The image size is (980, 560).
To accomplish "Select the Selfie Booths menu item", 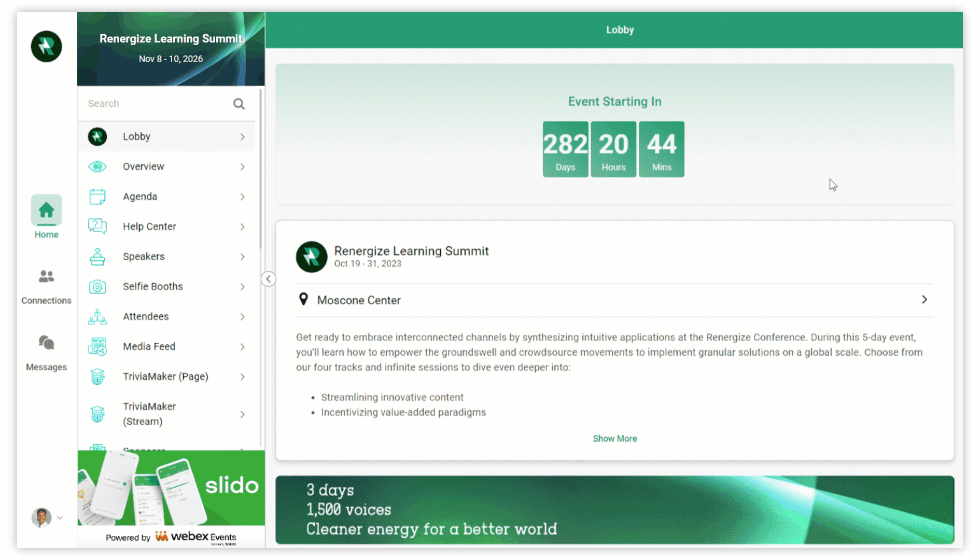I will point(166,287).
